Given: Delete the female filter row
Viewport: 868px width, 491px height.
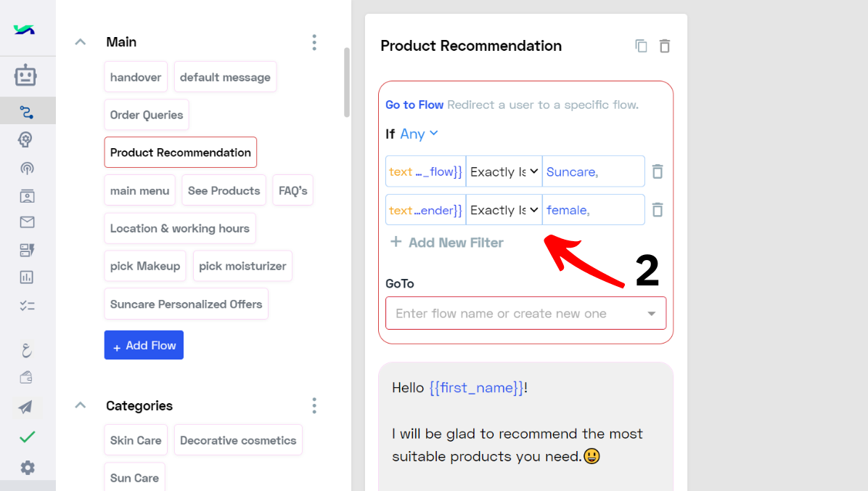Looking at the screenshot, I should coord(658,210).
